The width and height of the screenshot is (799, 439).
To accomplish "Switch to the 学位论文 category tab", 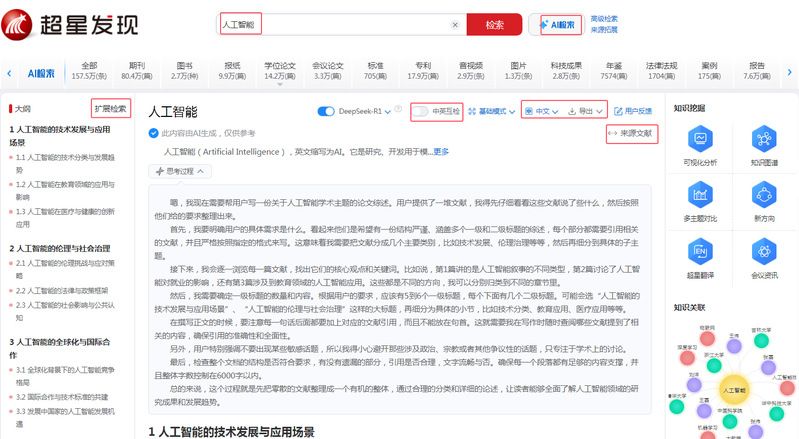I will coord(279,70).
